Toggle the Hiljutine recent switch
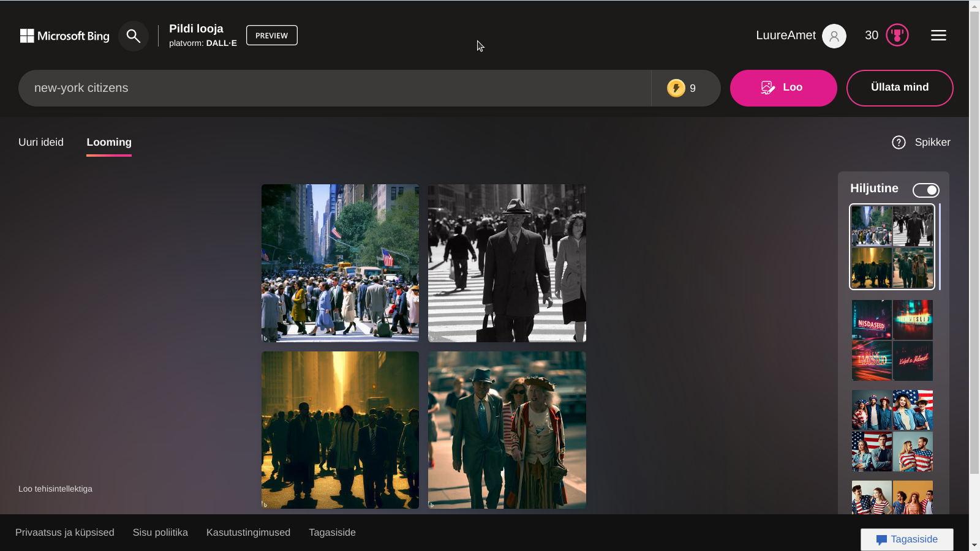 click(925, 190)
